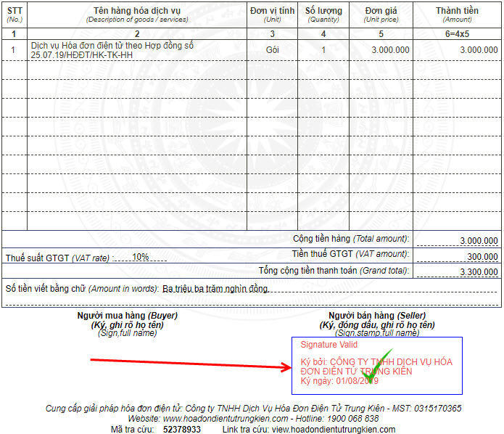The width and height of the screenshot is (504, 434).
Task: Select the VAT amount 300.000
Action: [482, 256]
